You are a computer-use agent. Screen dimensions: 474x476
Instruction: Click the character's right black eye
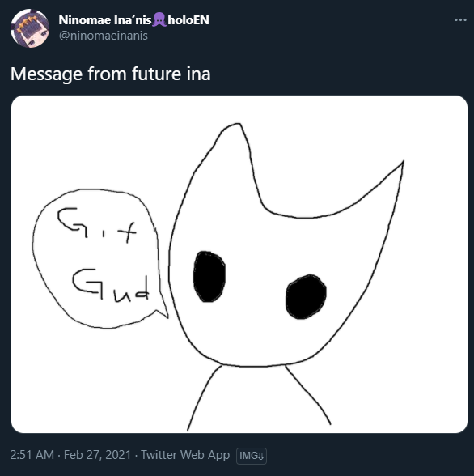point(306,296)
